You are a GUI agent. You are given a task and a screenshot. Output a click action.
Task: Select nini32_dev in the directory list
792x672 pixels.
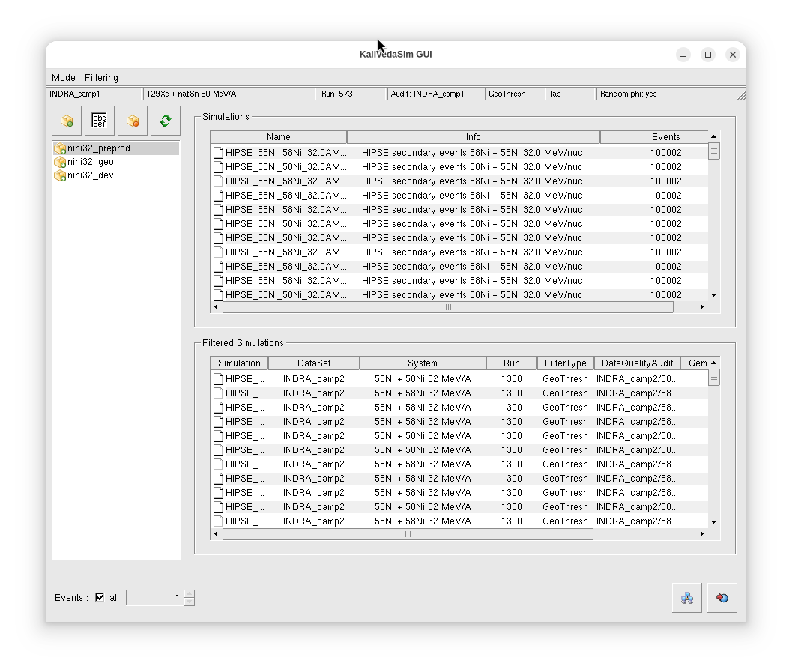90,175
